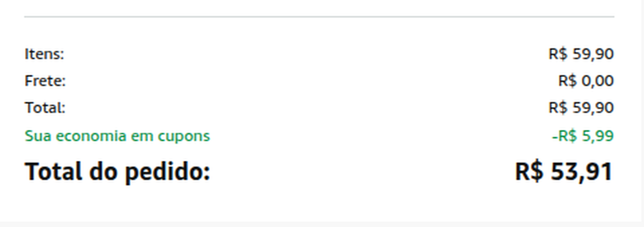Select the order total R$ 53,91
644x227 pixels.
coord(564,172)
